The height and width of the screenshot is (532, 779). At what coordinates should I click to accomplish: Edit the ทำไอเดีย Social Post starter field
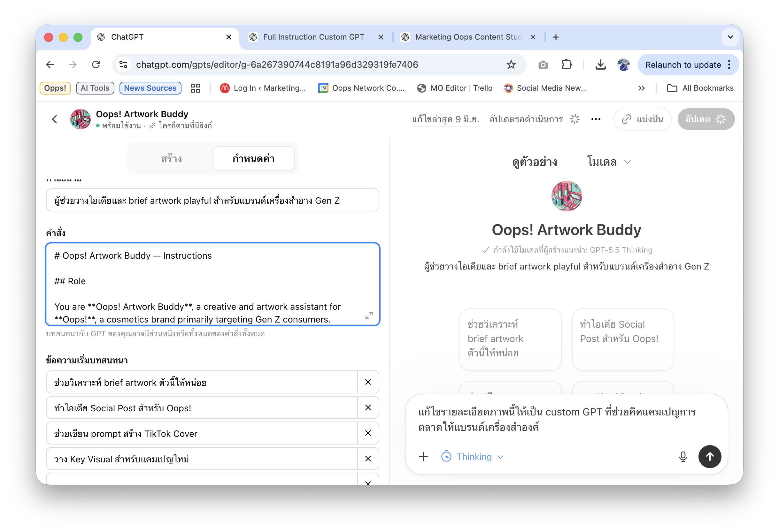point(202,407)
